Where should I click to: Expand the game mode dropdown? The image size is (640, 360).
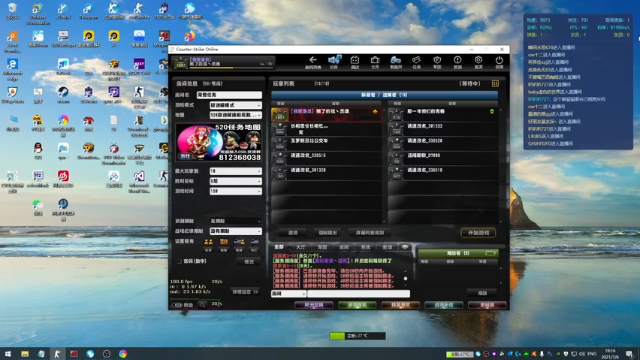click(x=236, y=105)
